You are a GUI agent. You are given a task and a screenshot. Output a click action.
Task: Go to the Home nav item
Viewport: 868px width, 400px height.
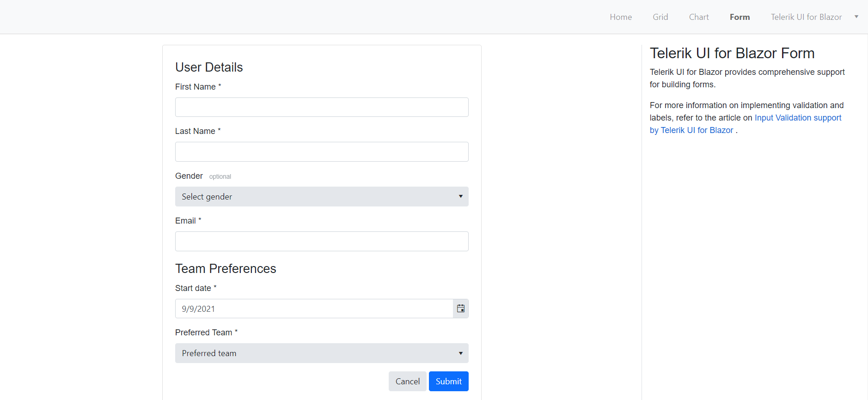[x=621, y=17]
